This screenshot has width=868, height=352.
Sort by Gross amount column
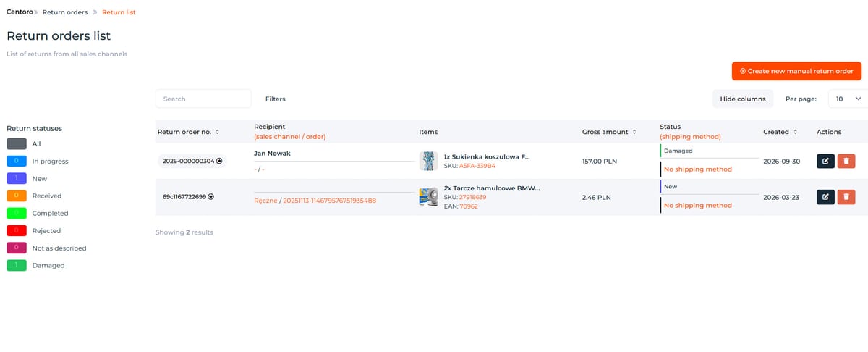coord(634,132)
